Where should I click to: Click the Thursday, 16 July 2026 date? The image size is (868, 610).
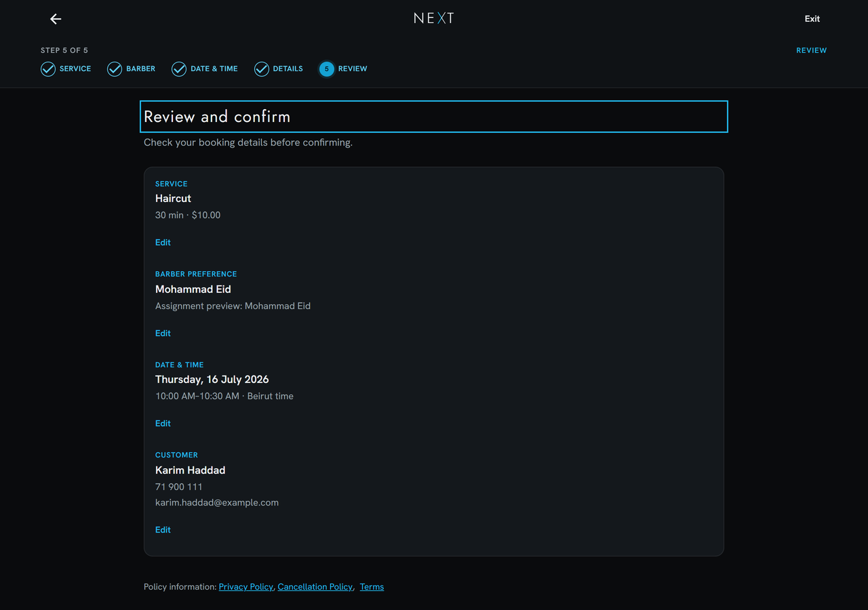click(x=212, y=380)
